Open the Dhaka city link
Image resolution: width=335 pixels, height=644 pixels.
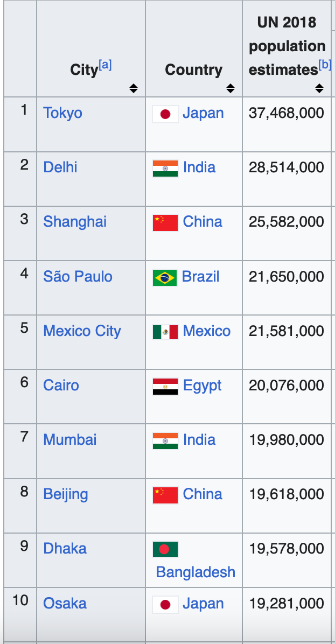coord(65,548)
